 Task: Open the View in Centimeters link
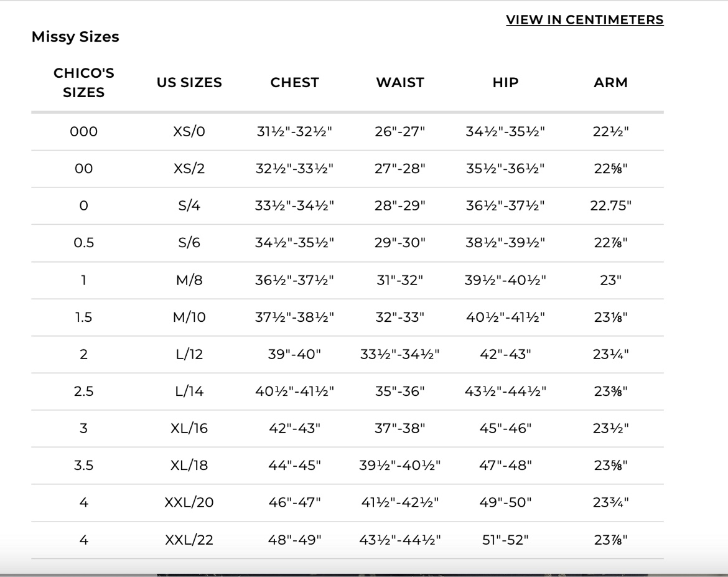[584, 19]
